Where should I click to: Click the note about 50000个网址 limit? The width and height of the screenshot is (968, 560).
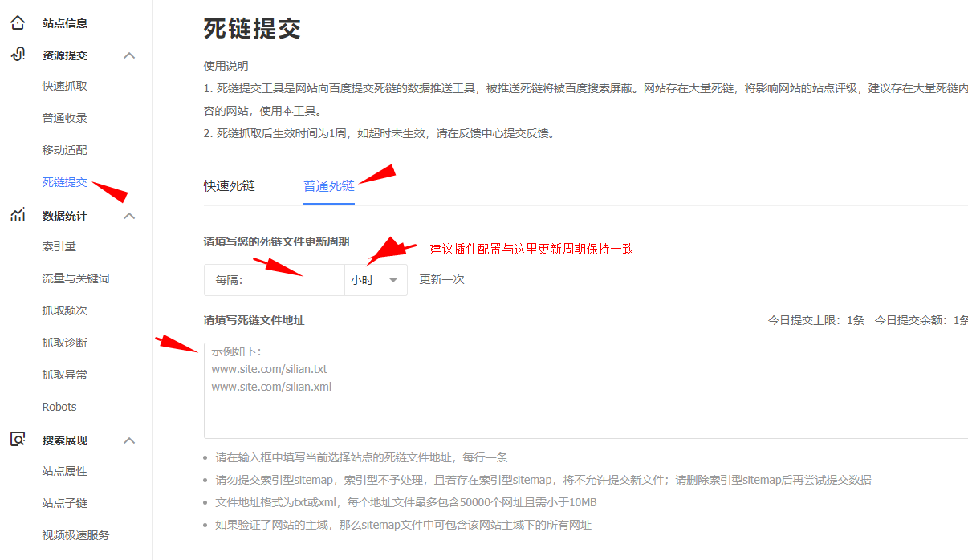(406, 502)
